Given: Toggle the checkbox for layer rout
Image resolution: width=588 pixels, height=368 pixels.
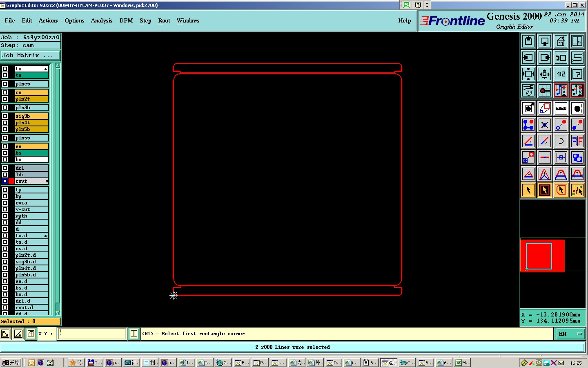Looking at the screenshot, I should 5,181.
